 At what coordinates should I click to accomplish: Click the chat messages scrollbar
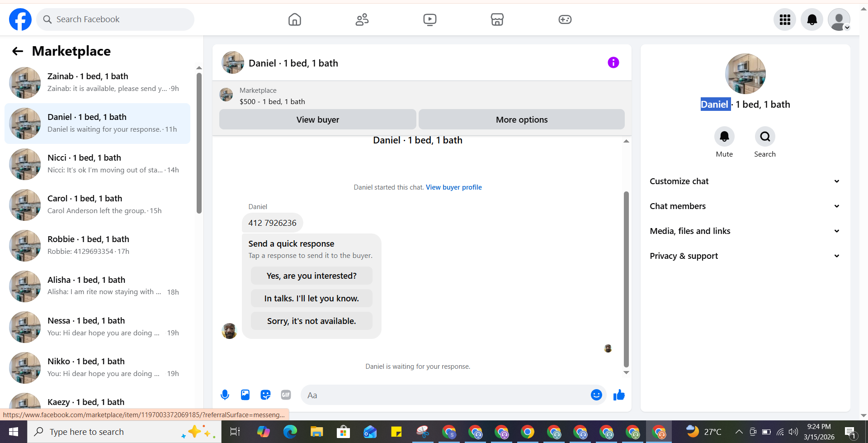[626, 279]
